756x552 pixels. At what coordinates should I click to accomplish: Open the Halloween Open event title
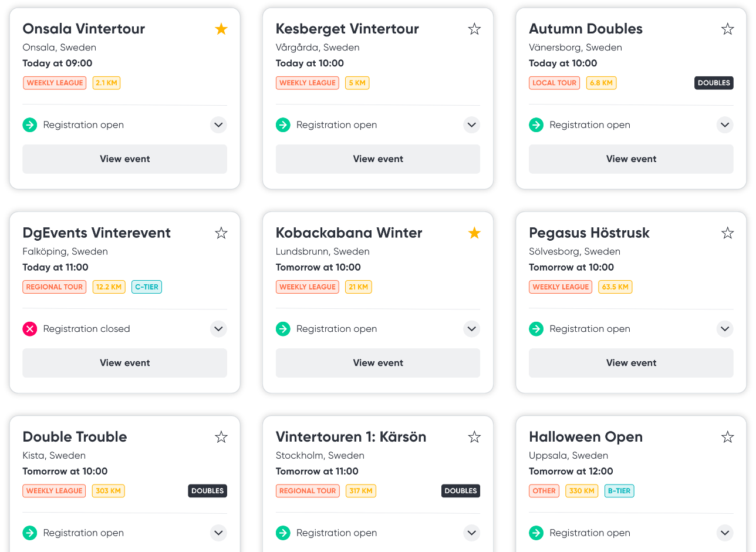tap(585, 437)
